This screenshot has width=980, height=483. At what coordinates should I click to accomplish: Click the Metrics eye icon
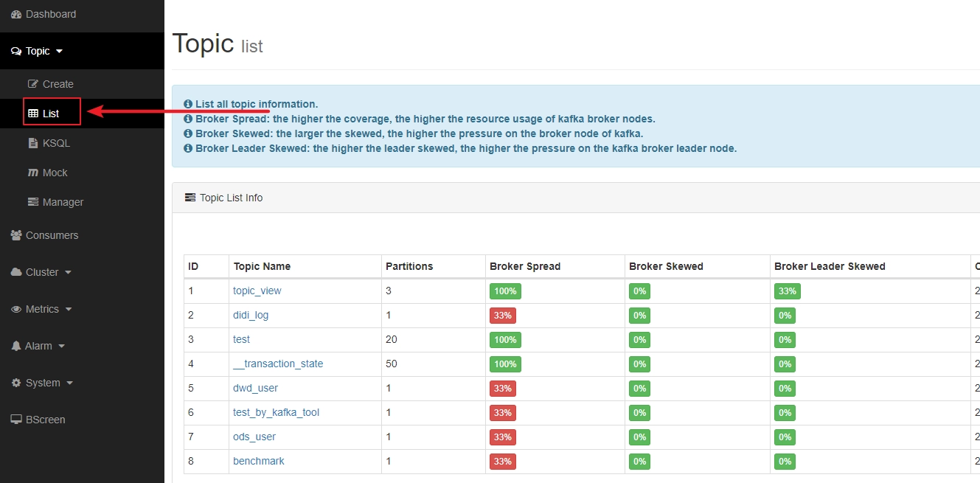click(16, 309)
